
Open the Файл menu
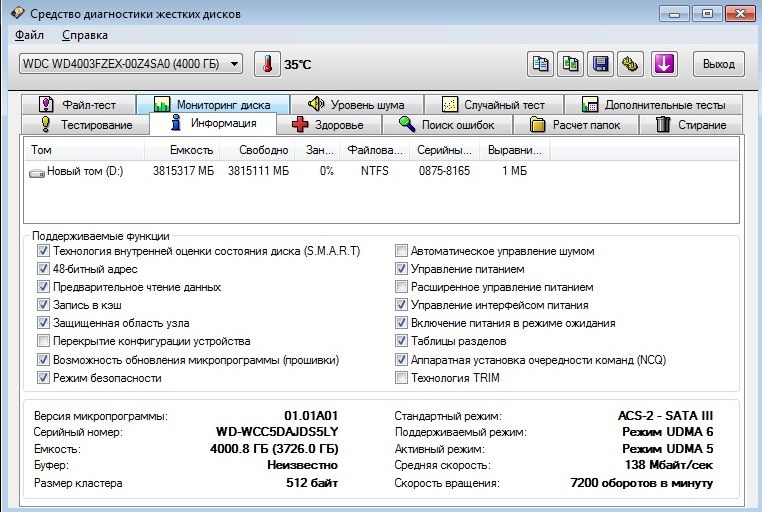pos(30,35)
